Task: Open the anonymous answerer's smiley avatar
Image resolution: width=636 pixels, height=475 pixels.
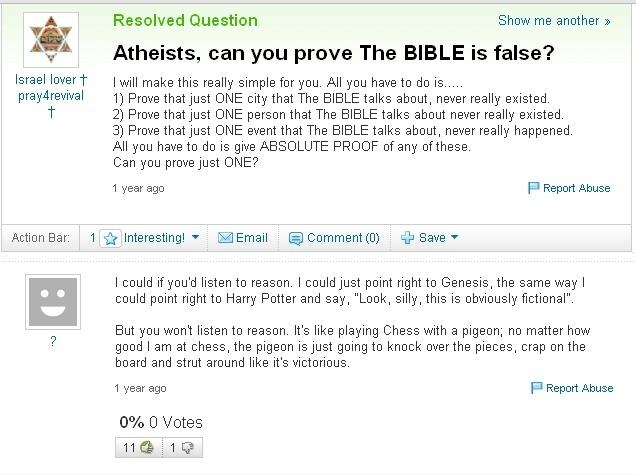Action: pos(52,300)
